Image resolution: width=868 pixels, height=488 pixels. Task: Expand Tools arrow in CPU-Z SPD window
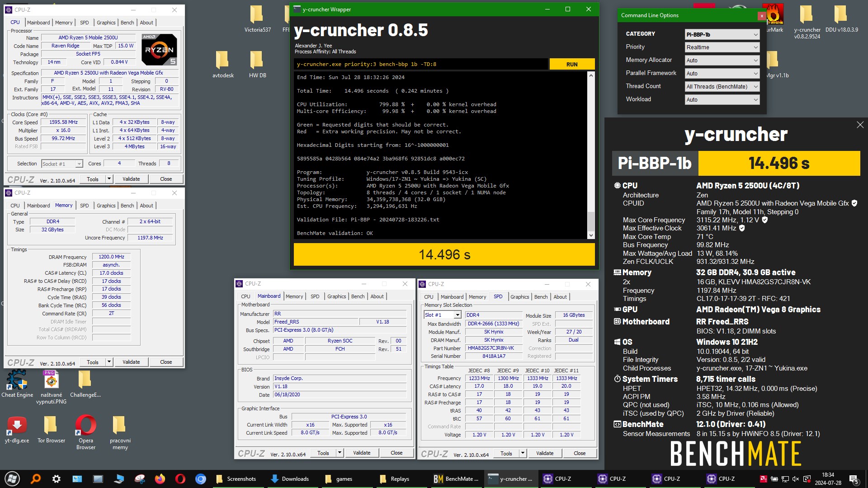pyautogui.click(x=523, y=453)
